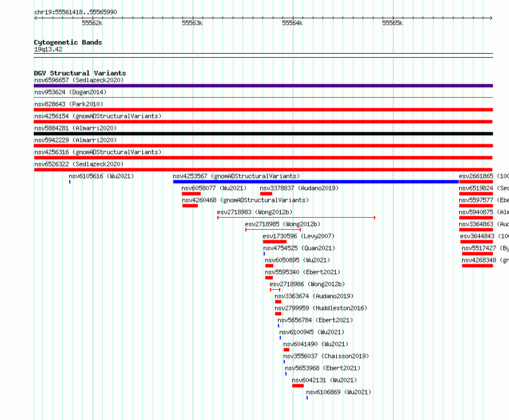Click the left scroll arrow on ruler

pyautogui.click(x=35, y=18)
